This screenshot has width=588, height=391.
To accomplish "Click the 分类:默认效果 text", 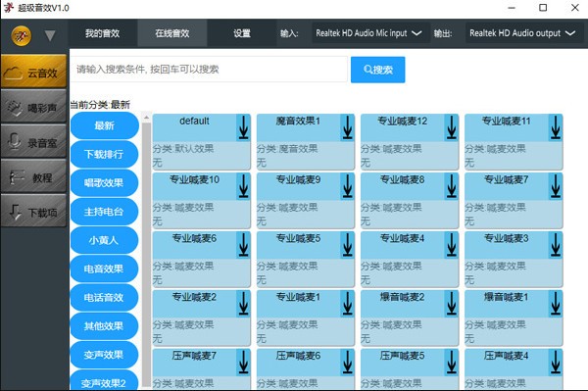I will pyautogui.click(x=183, y=148).
